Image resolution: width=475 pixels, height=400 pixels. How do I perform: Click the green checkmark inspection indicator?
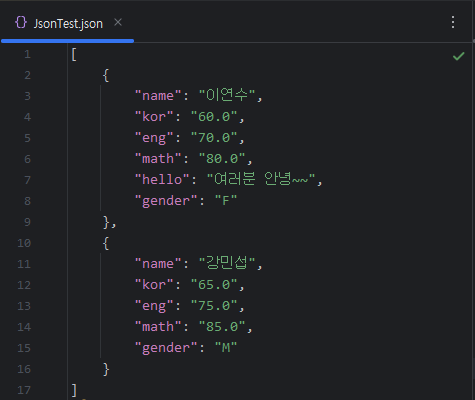[x=459, y=56]
